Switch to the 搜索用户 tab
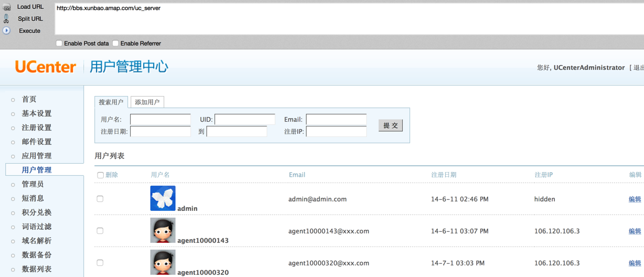The width and height of the screenshot is (644, 277). click(111, 102)
